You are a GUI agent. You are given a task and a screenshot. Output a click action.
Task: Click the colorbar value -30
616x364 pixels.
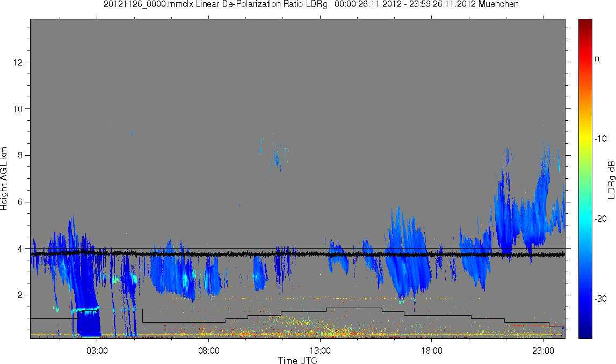(600, 299)
